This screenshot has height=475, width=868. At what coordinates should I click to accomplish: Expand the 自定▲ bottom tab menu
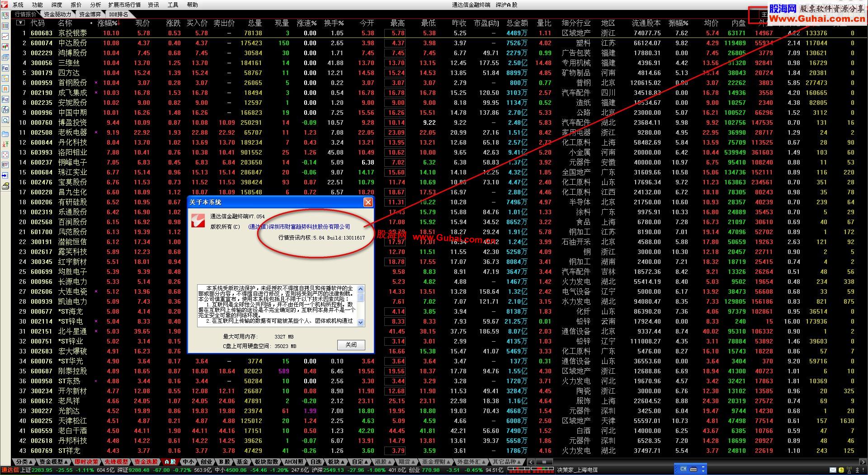(360, 462)
